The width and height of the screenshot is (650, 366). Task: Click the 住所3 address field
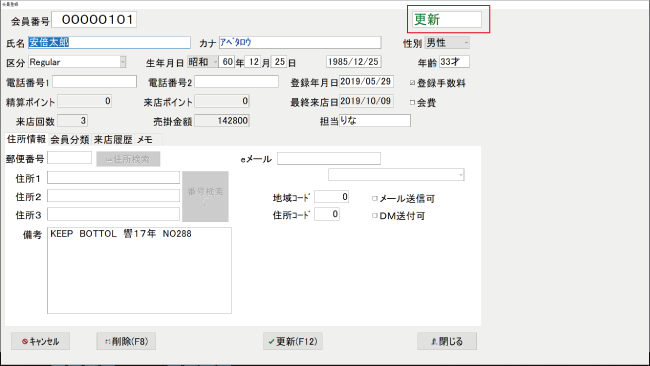(x=114, y=214)
